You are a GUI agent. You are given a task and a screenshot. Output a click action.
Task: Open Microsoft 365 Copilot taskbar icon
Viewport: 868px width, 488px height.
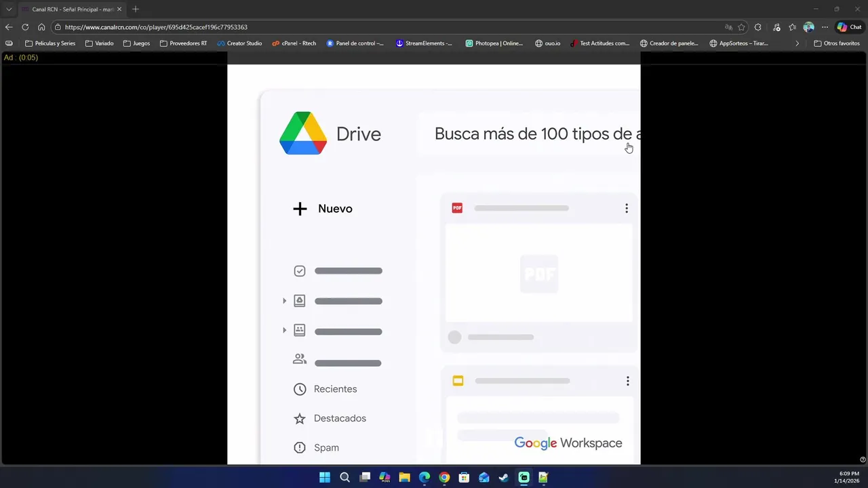[384, 477]
